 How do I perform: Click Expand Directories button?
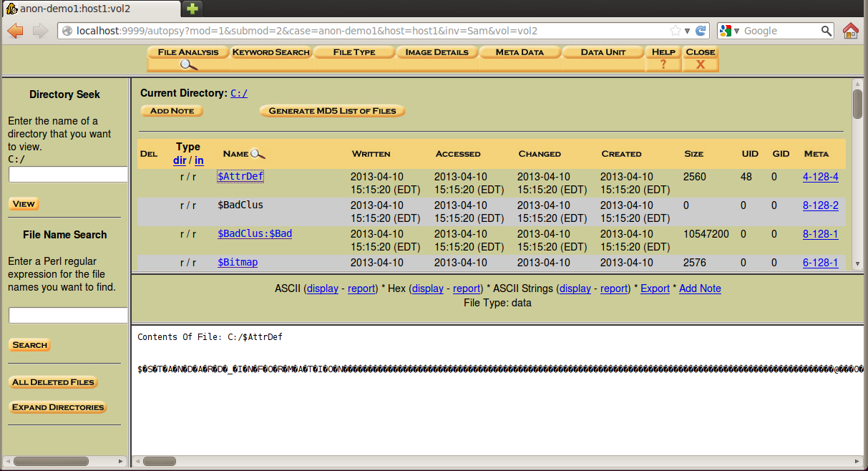pos(58,407)
